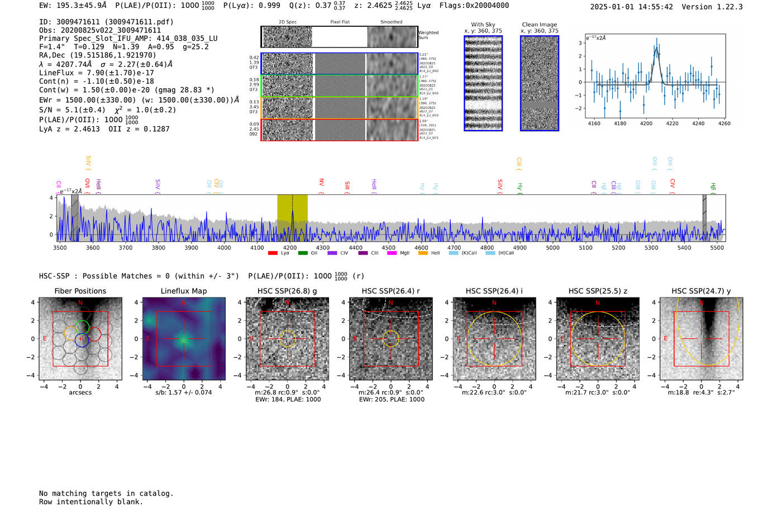The image size is (782, 532).
Task: Click the blue-bordered fiber 2D spectrum
Action: (x=287, y=64)
